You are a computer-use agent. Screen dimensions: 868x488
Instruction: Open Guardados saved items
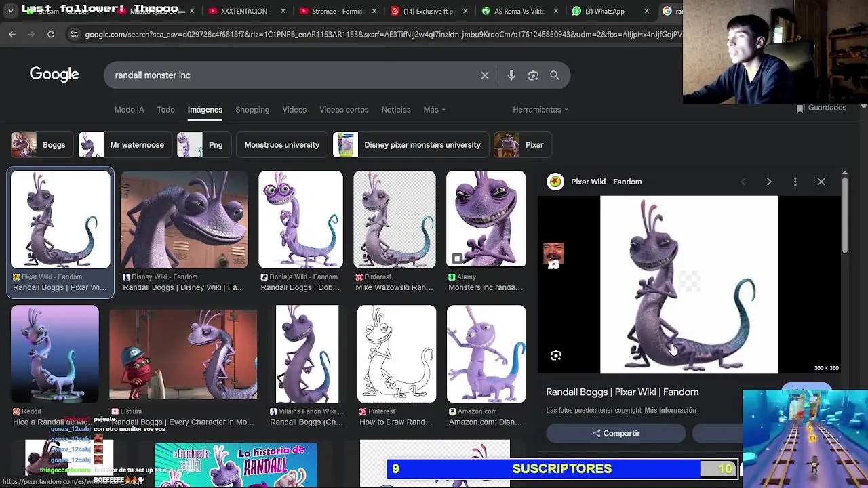821,108
